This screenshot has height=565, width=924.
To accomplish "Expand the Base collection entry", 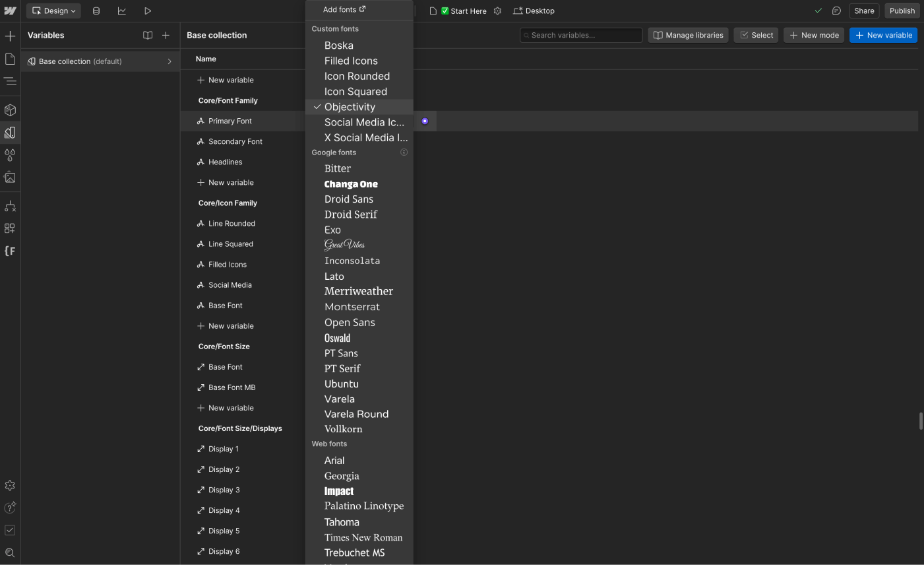I will point(169,61).
